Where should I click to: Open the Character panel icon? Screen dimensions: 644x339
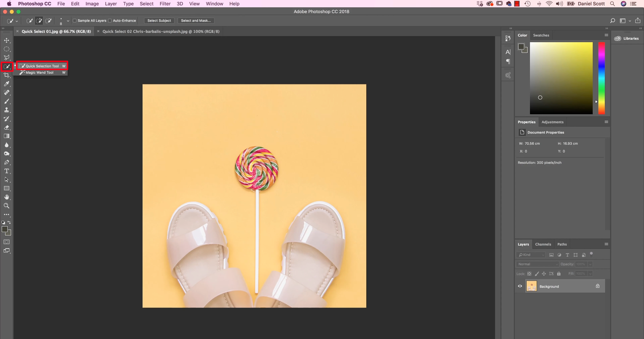click(x=508, y=52)
